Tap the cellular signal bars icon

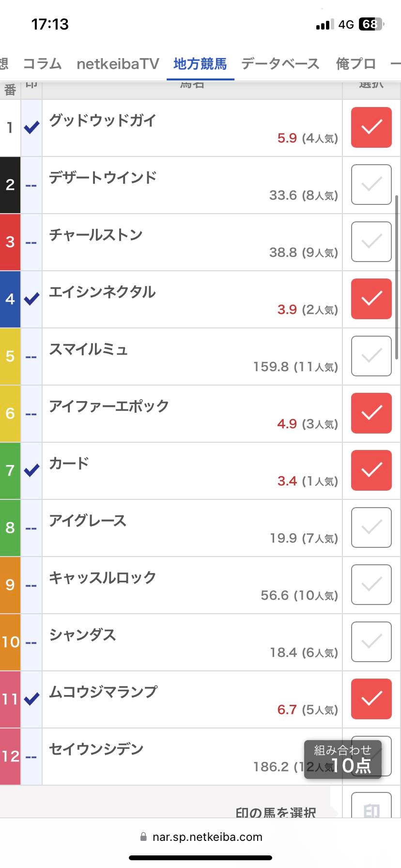(x=324, y=24)
